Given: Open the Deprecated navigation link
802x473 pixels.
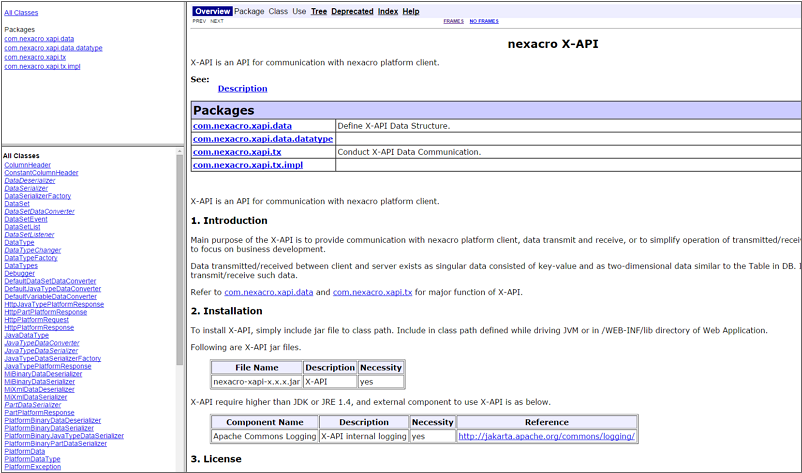Looking at the screenshot, I should click(x=352, y=11).
